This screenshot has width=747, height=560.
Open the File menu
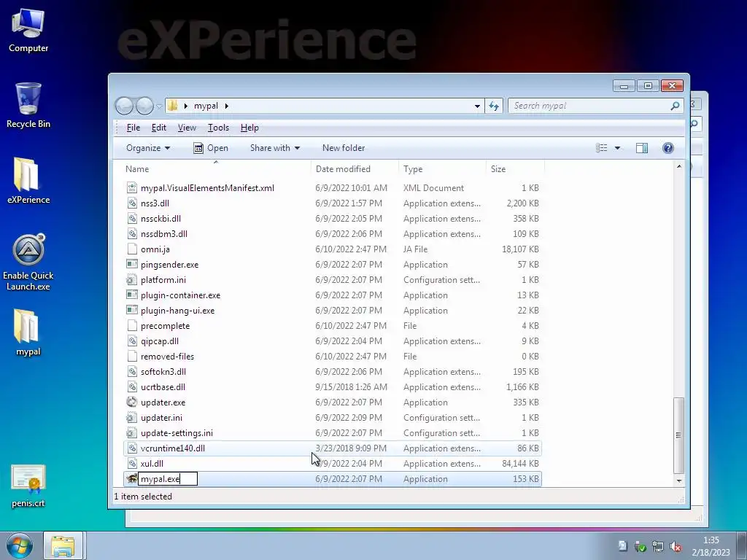(x=133, y=128)
